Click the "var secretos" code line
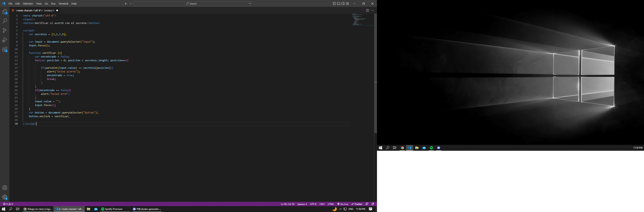644x212 pixels. (x=48, y=34)
